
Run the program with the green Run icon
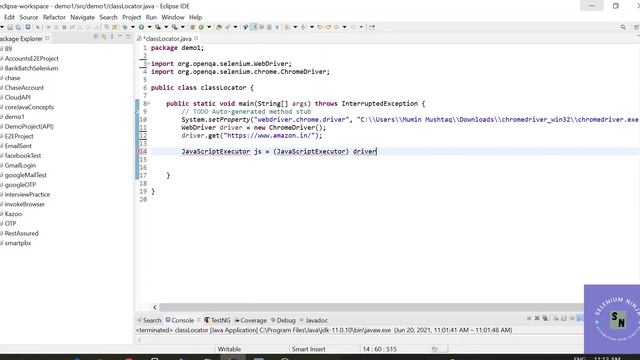click(141, 27)
